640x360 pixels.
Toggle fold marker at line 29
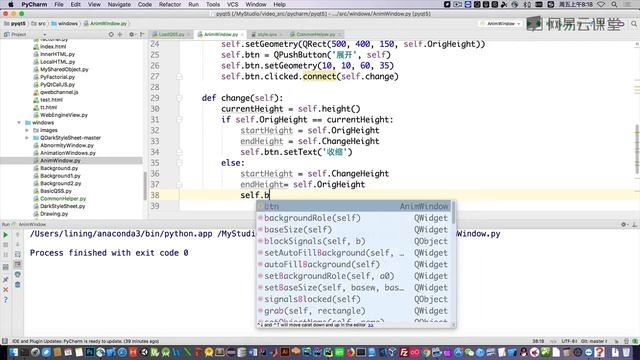tap(179, 98)
